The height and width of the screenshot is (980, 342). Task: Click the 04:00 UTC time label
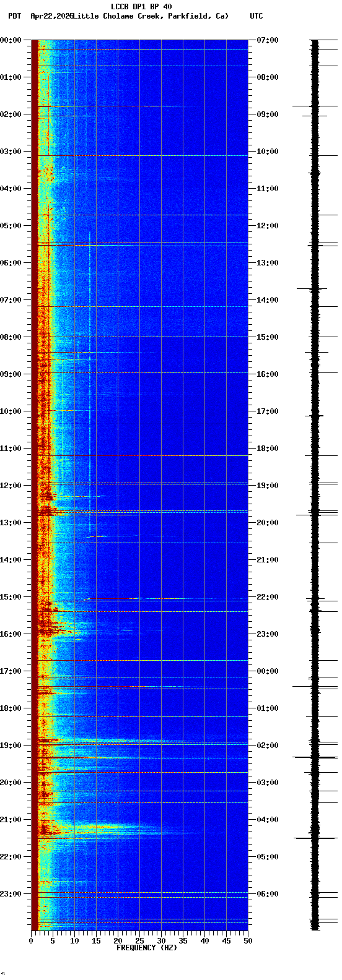[x=268, y=820]
